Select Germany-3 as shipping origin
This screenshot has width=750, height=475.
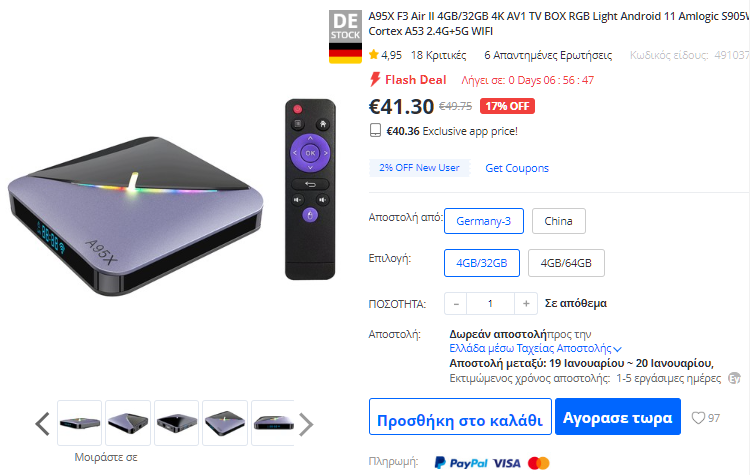point(484,221)
